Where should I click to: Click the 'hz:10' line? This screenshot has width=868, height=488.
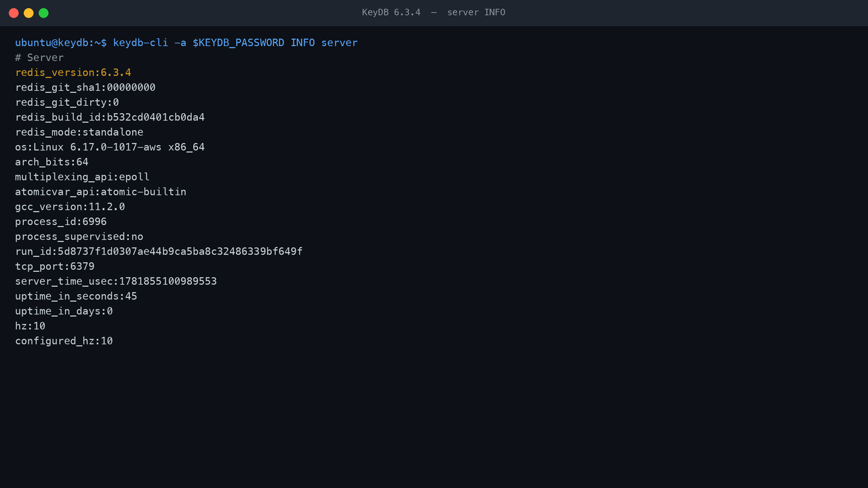click(31, 326)
